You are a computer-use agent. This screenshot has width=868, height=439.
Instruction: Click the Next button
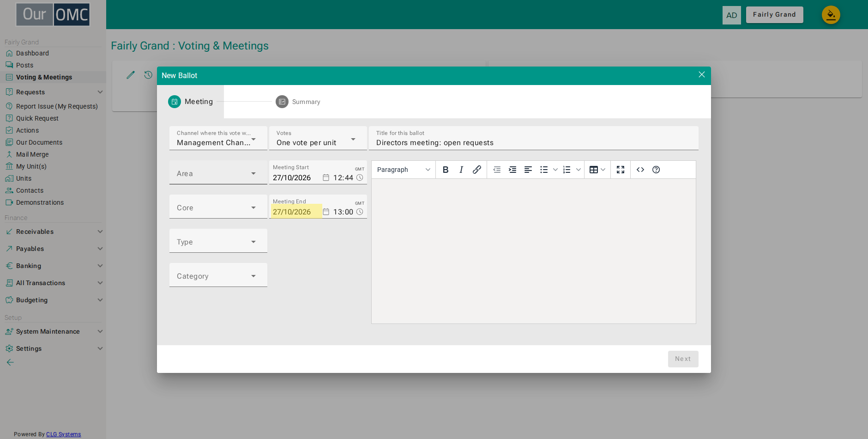tap(683, 359)
